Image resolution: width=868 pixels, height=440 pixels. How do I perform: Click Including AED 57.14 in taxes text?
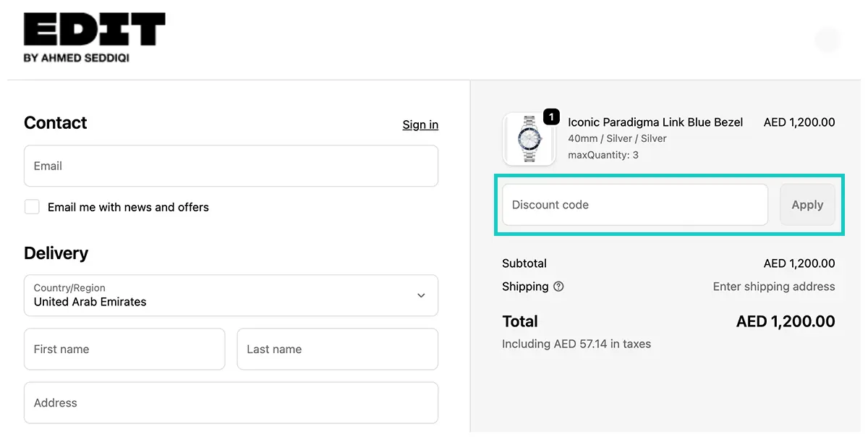576,344
